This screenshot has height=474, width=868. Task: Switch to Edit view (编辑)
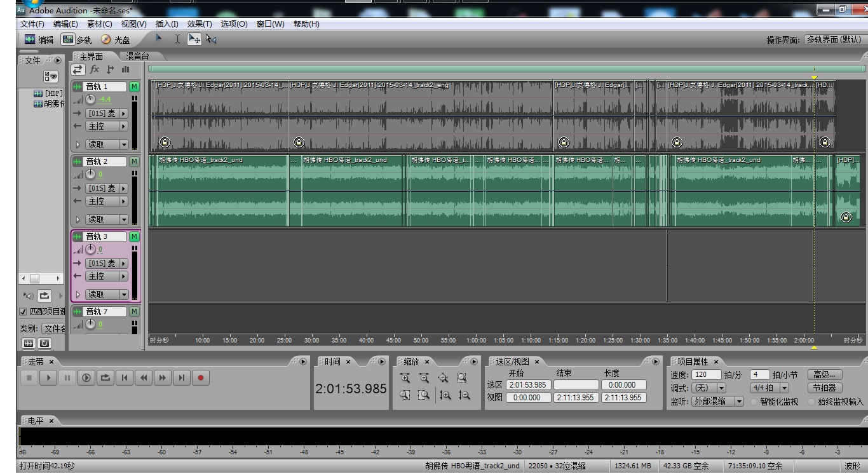point(39,39)
